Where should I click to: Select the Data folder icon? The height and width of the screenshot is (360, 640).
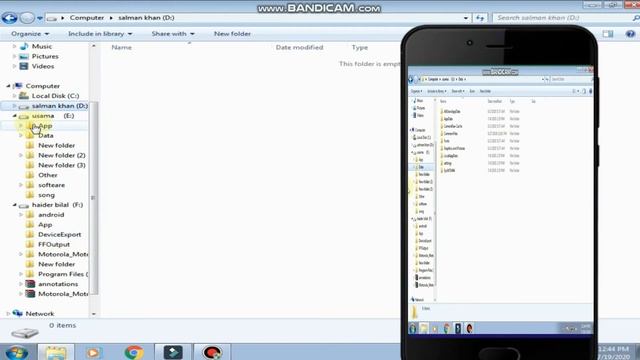coord(30,135)
